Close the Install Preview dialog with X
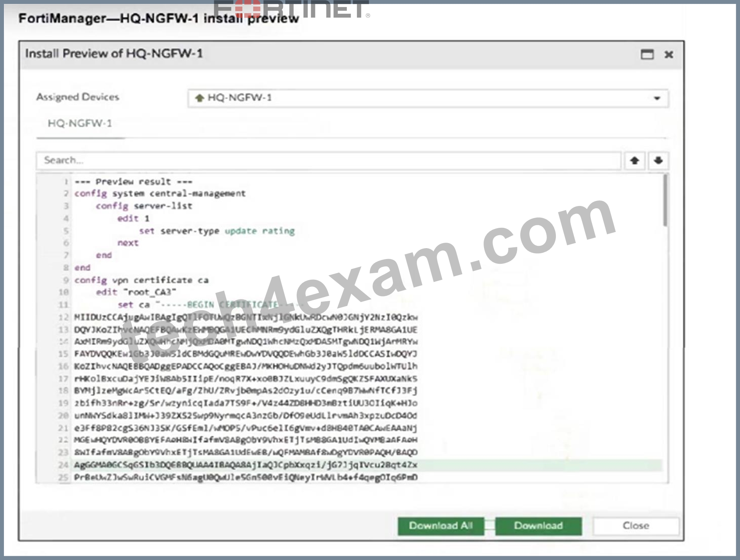This screenshot has height=560, width=740. point(669,54)
